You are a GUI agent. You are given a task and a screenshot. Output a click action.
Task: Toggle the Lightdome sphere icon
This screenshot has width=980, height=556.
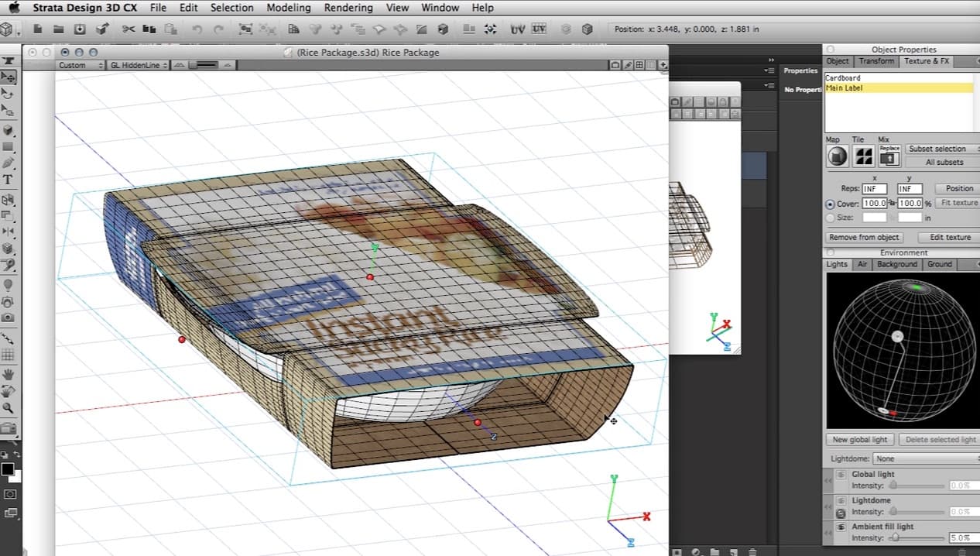(x=841, y=513)
